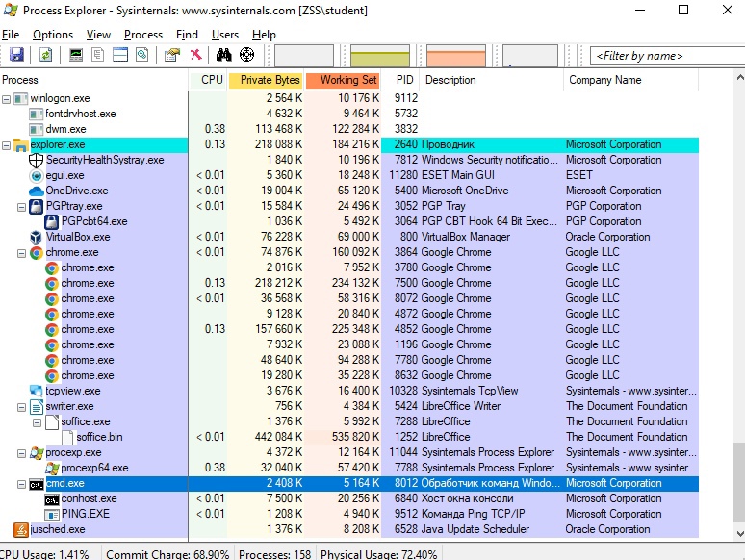Collapse the procexp.exe tree node
The width and height of the screenshot is (745, 560).
click(x=21, y=453)
